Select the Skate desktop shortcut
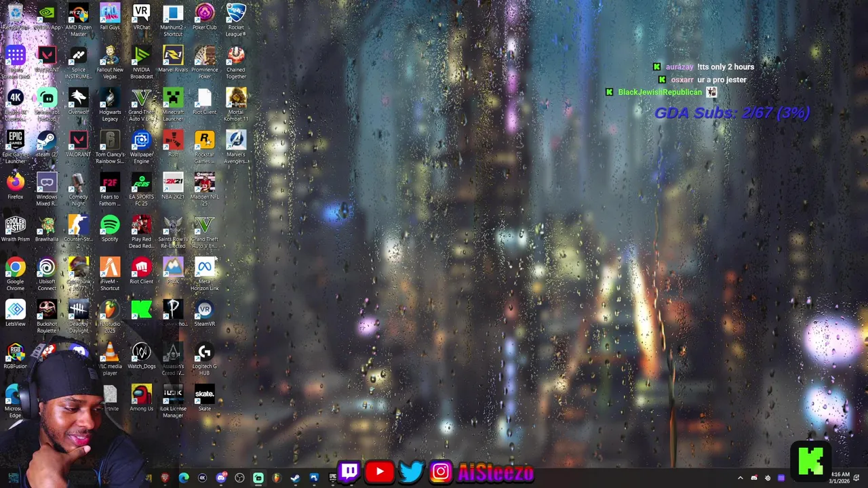This screenshot has height=488, width=868. 204,398
